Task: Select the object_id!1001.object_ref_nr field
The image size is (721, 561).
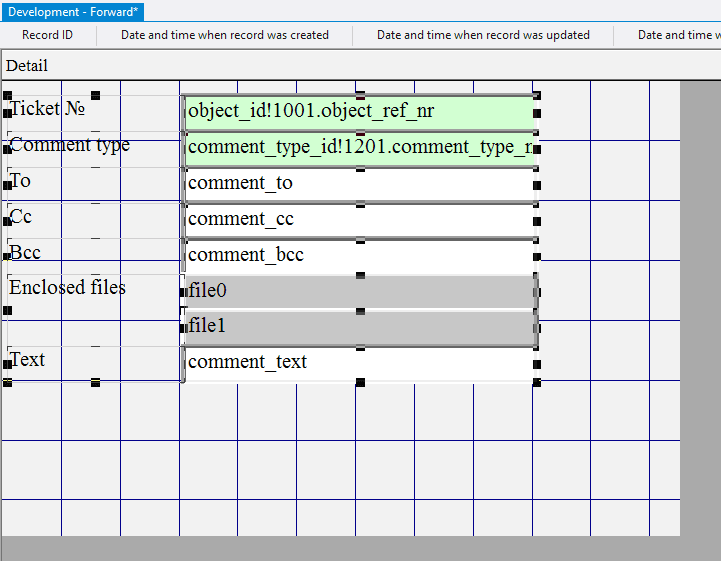Action: (359, 111)
